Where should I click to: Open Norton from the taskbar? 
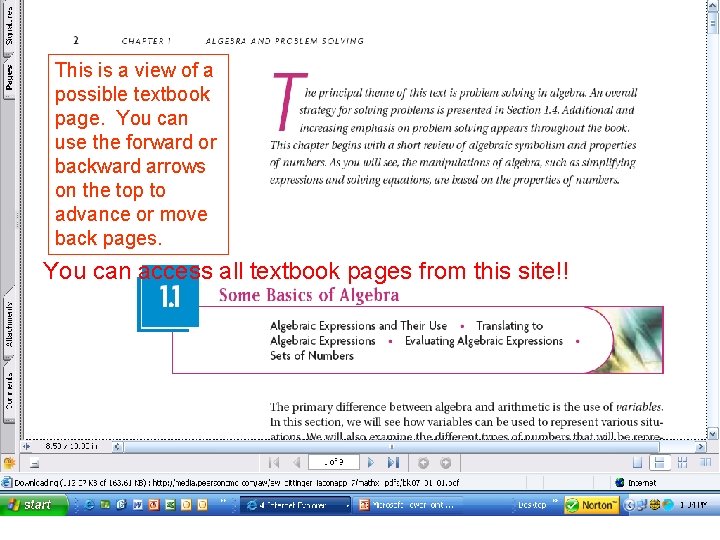click(x=591, y=505)
